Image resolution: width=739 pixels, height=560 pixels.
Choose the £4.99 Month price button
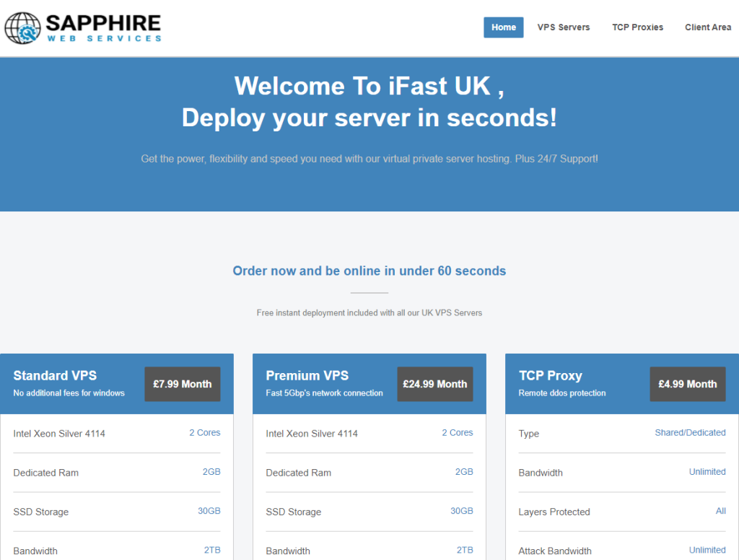tap(688, 384)
